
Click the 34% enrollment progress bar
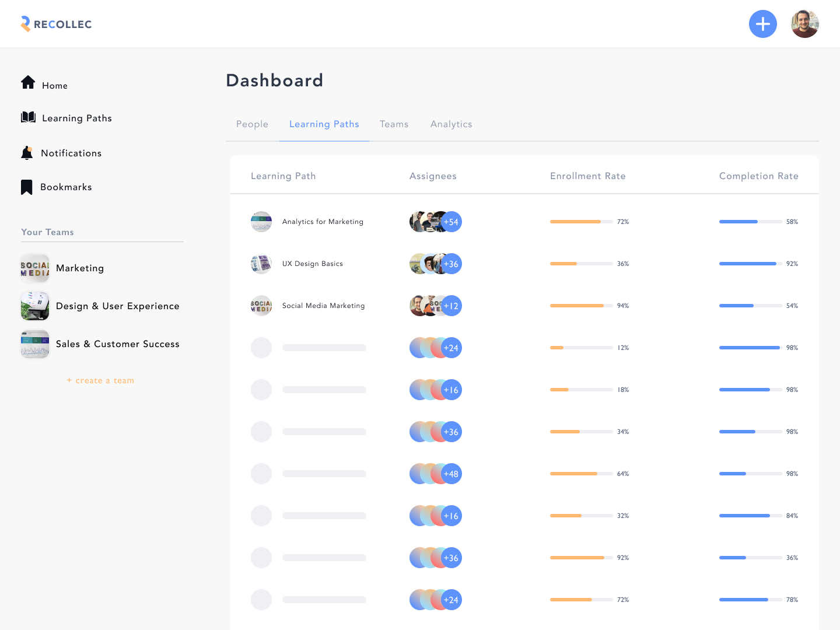[x=582, y=432]
